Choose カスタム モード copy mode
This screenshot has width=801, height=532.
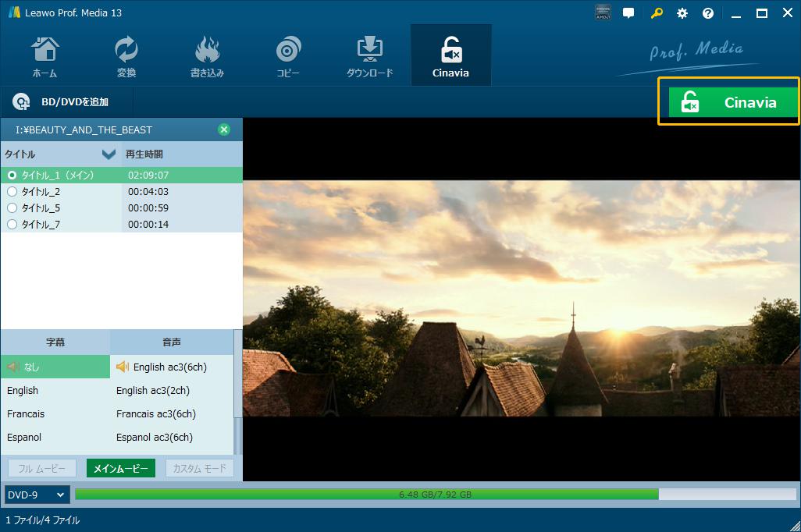click(x=200, y=468)
